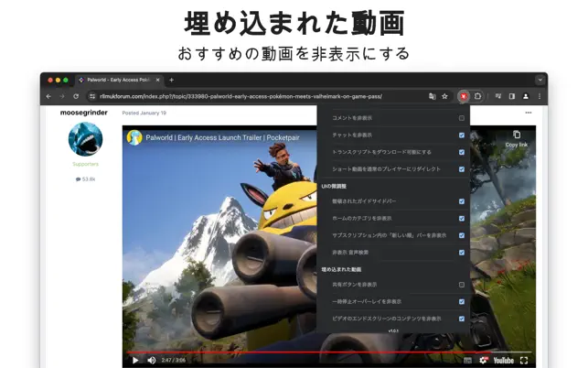Uncheck the チャットを非表示 option
The height and width of the screenshot is (368, 588).
coord(462,135)
